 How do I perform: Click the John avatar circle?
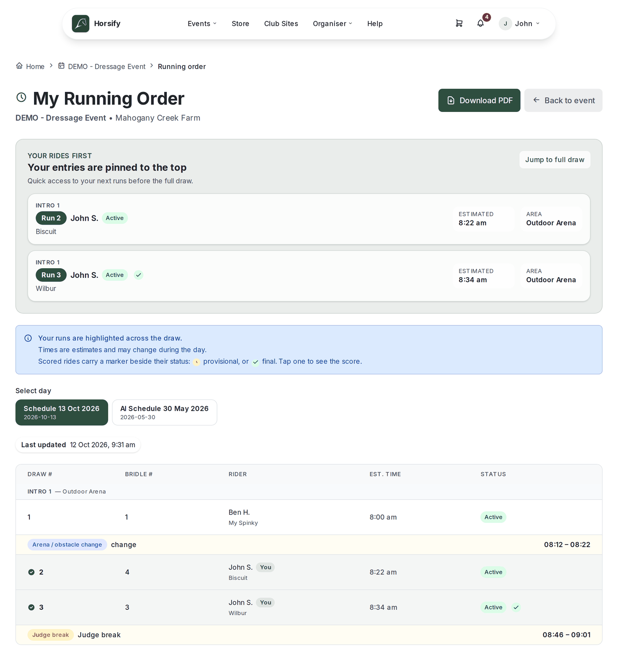pos(505,24)
